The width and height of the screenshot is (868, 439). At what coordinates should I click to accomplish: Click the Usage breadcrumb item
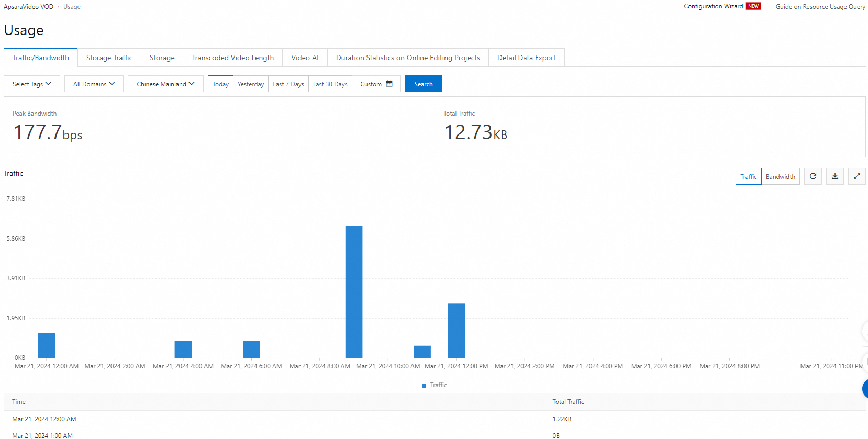coord(72,7)
